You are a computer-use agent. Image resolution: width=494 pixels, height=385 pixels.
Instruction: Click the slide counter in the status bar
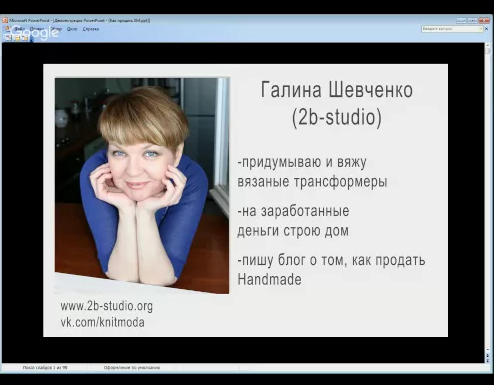[45, 367]
